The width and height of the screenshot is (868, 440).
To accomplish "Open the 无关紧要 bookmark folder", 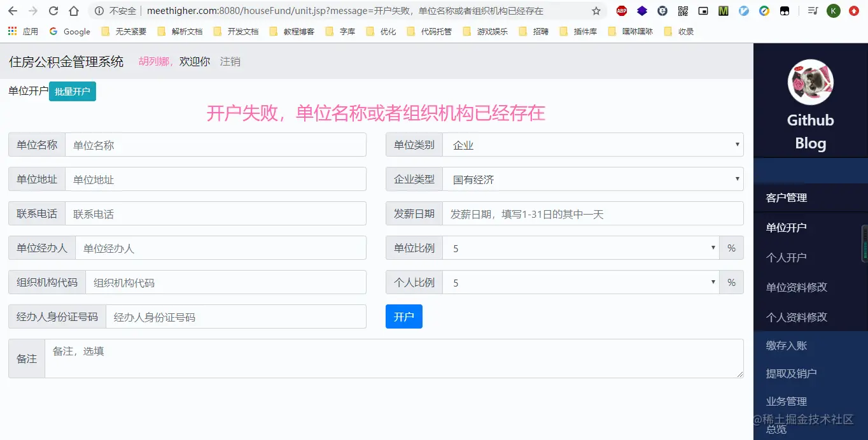I will [x=124, y=31].
